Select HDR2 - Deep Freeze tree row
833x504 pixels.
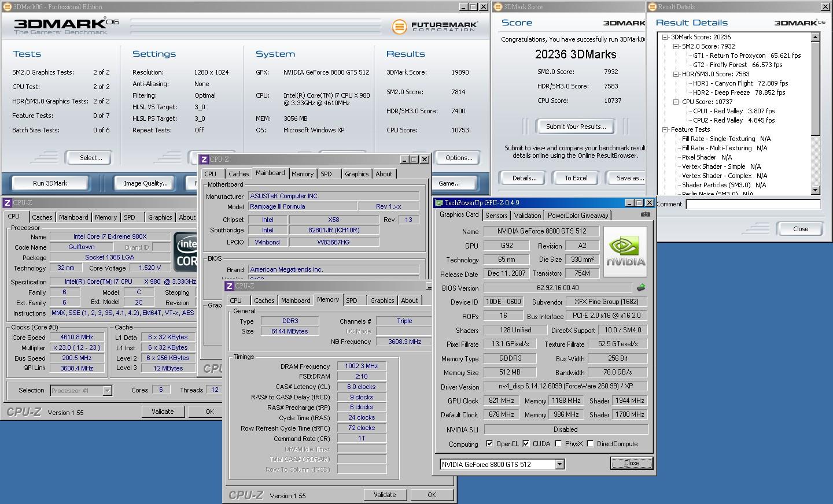point(739,92)
